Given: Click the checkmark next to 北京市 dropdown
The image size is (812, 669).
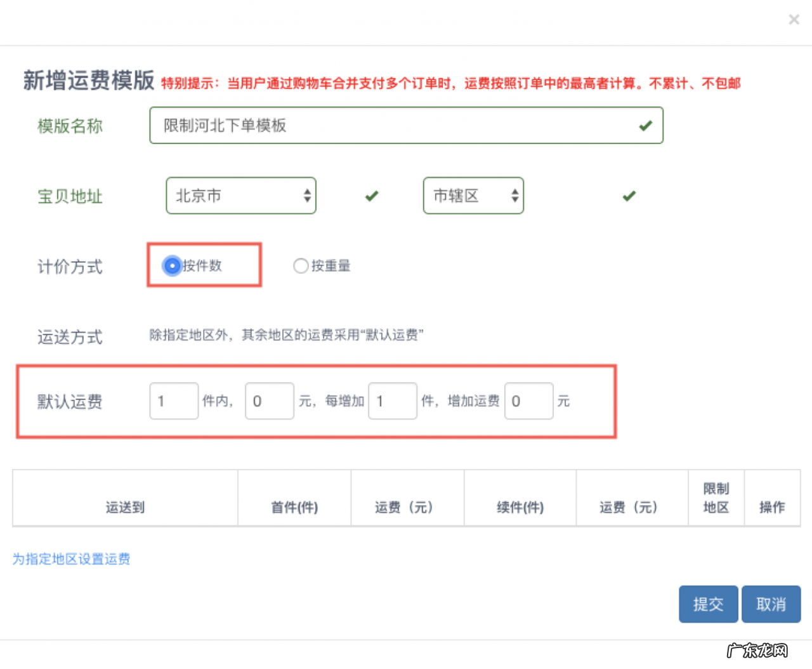Looking at the screenshot, I should coord(372,196).
